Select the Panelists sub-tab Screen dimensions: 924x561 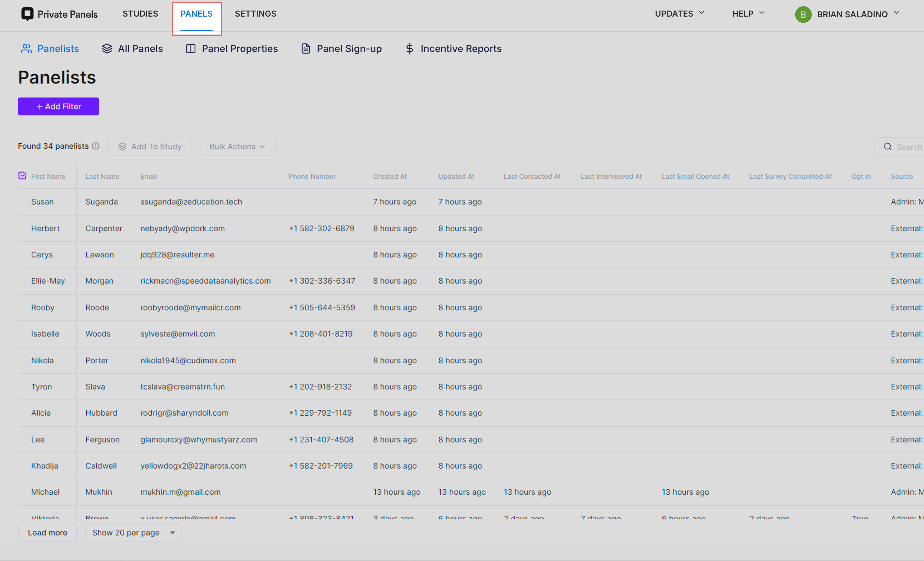point(50,49)
